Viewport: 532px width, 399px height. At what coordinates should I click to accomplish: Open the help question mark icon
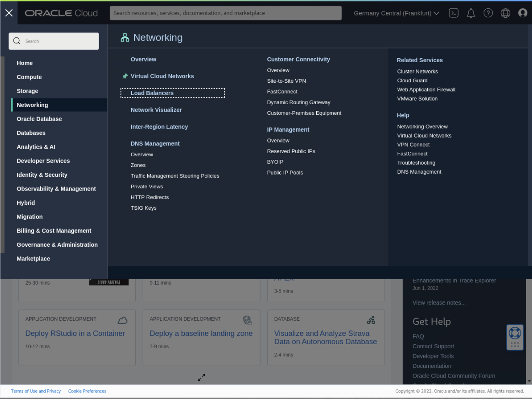coord(488,13)
